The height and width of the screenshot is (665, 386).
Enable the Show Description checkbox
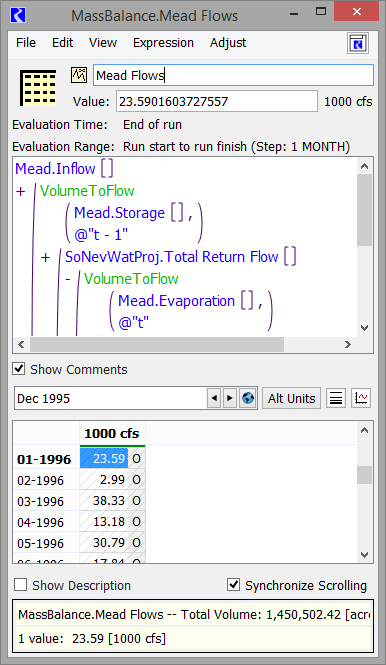pos(20,585)
